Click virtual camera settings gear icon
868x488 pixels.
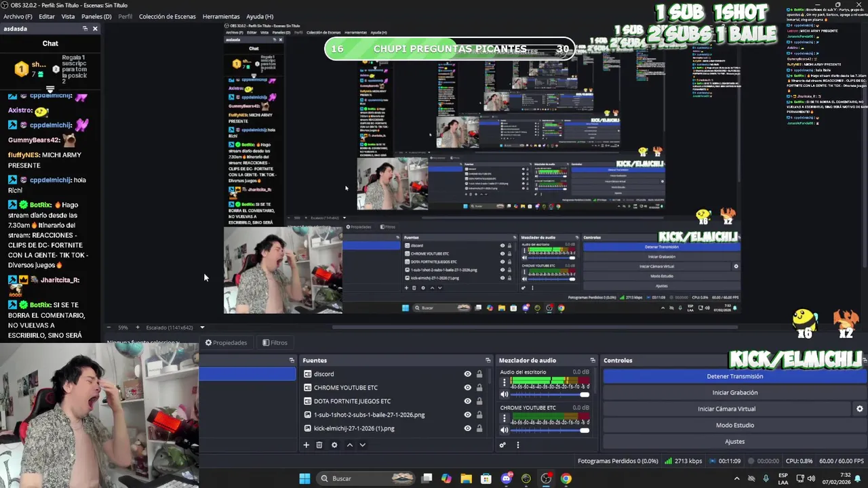(860, 409)
